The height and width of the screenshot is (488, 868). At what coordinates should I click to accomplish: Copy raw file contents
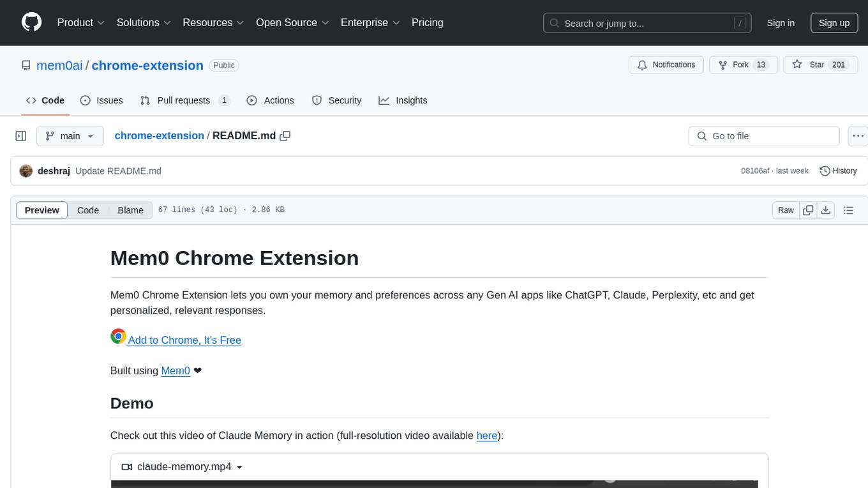coord(808,210)
